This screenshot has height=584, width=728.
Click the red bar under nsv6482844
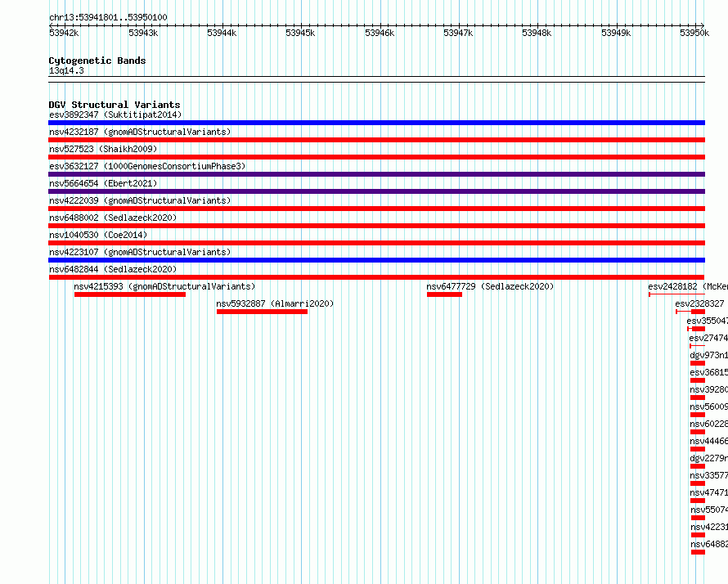(x=376, y=277)
